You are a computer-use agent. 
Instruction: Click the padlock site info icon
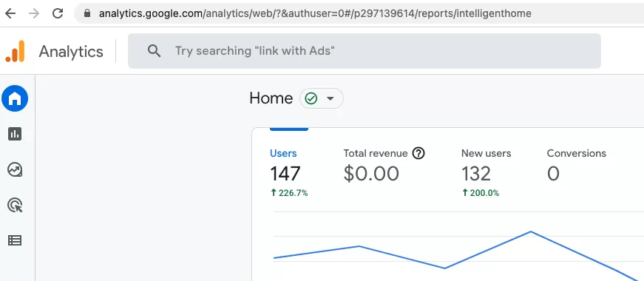point(87,13)
